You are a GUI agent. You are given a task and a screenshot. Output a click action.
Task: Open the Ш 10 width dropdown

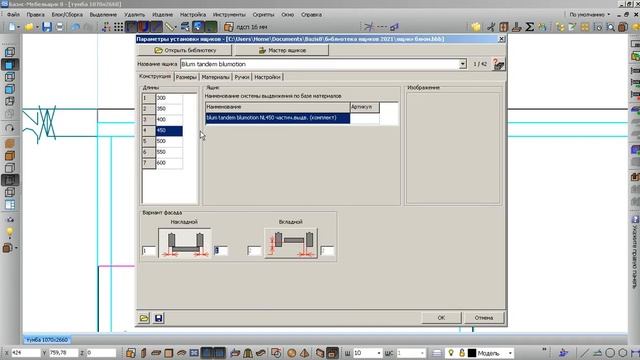[x=379, y=353]
